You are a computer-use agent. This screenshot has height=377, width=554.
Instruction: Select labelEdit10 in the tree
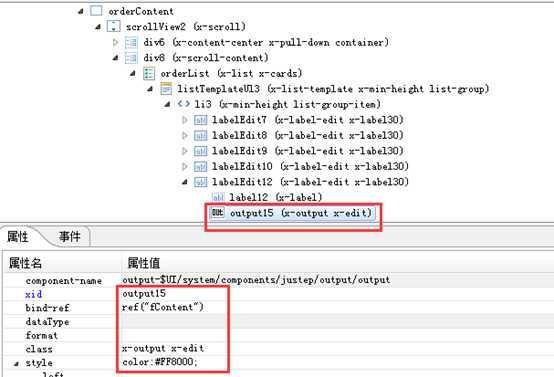pos(310,166)
